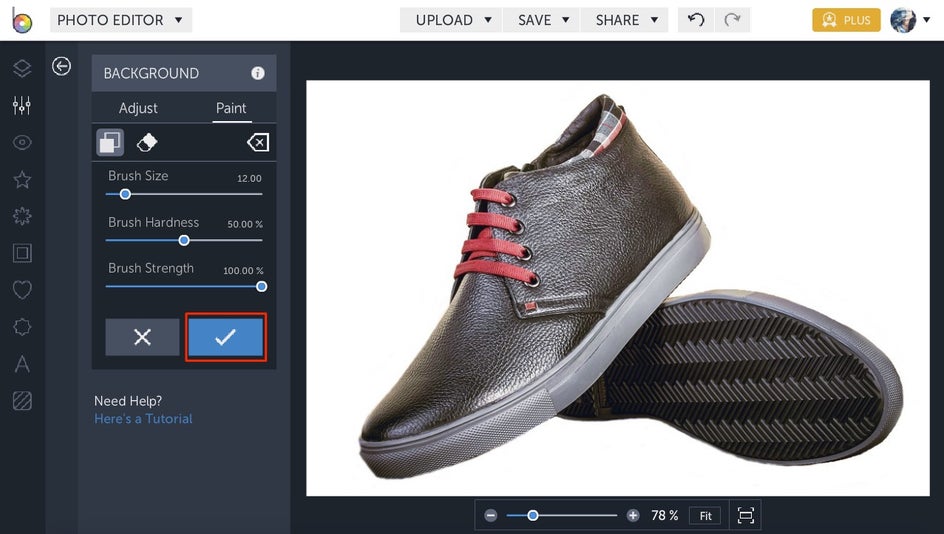944x534 pixels.
Task: Open the Save dropdown menu
Action: coord(541,20)
